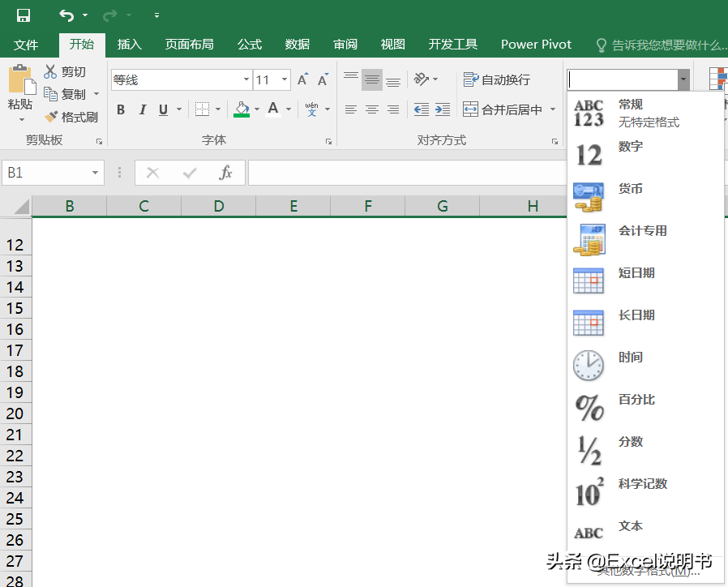Switch to the 公式 tab
This screenshot has width=728, height=587.
click(x=250, y=45)
